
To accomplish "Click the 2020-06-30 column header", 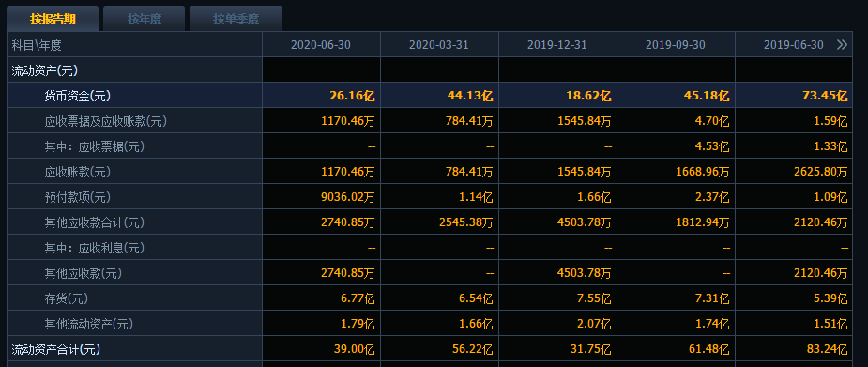I will 321,45.
